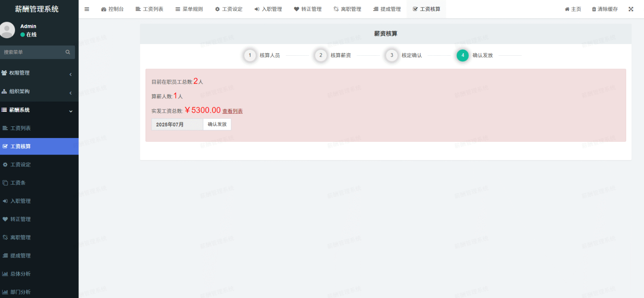Click the Admin user avatar
Screen dimensions: 644x298
(7, 30)
